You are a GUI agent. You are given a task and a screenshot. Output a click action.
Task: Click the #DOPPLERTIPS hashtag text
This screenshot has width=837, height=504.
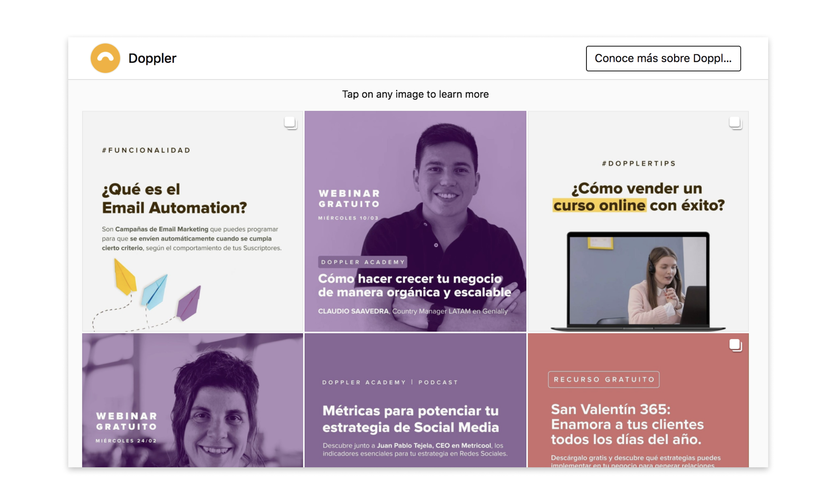[639, 163]
